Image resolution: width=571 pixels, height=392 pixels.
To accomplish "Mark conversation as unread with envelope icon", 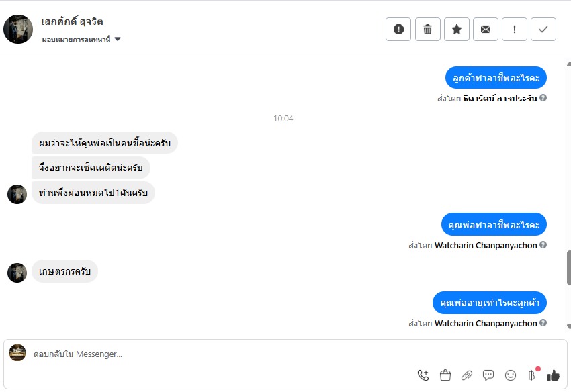I will point(486,29).
